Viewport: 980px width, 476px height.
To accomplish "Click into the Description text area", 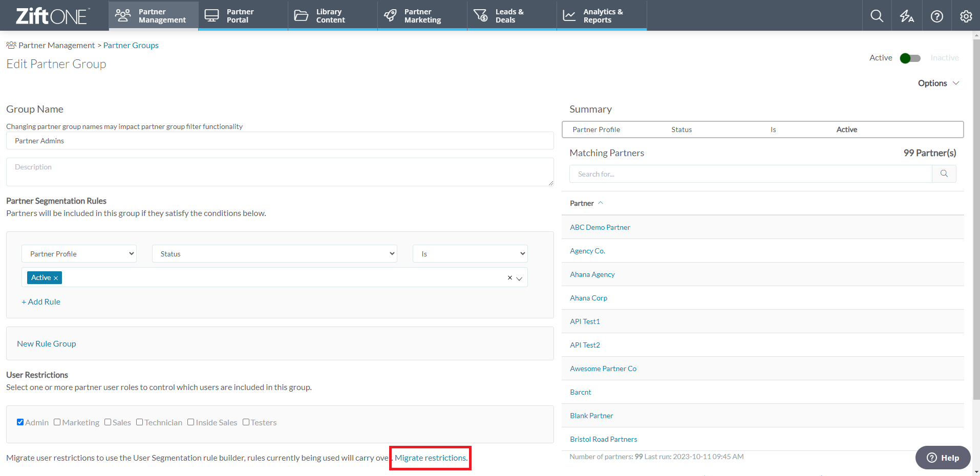I will (280, 172).
